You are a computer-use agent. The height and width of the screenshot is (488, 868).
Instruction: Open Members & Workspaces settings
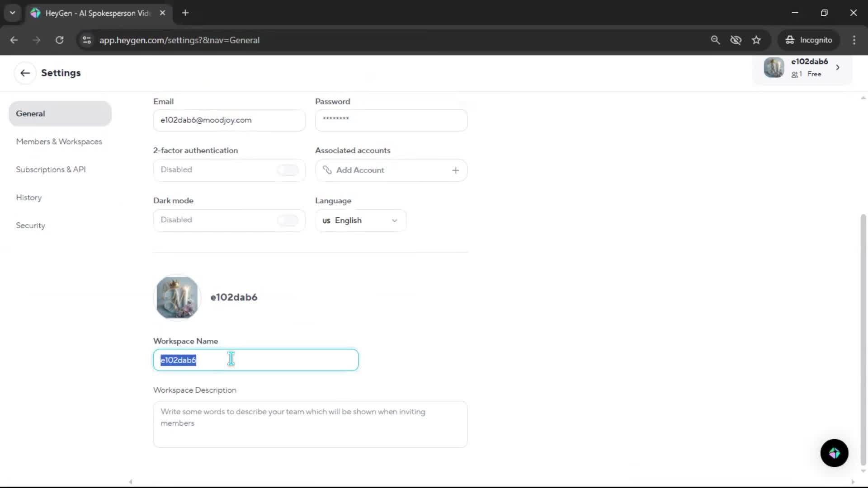pyautogui.click(x=59, y=141)
